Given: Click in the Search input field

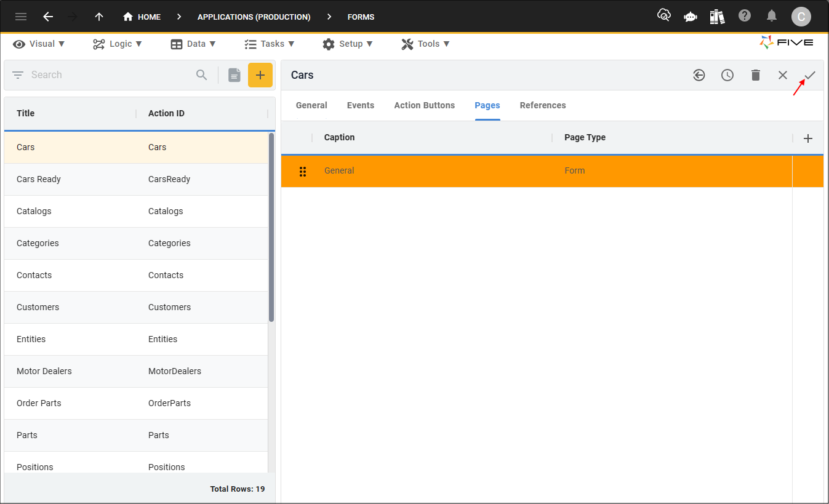Looking at the screenshot, I should click(111, 75).
